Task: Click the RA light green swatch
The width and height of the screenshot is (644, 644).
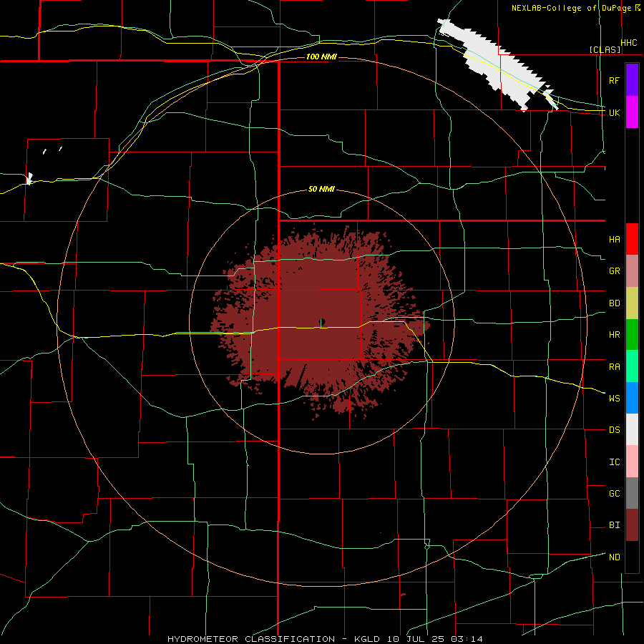Action: click(x=632, y=366)
